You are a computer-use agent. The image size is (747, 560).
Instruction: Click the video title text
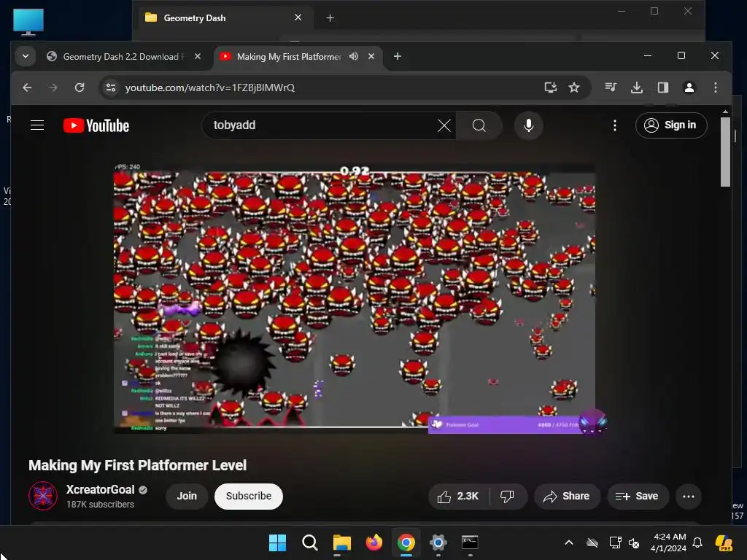[x=138, y=465]
